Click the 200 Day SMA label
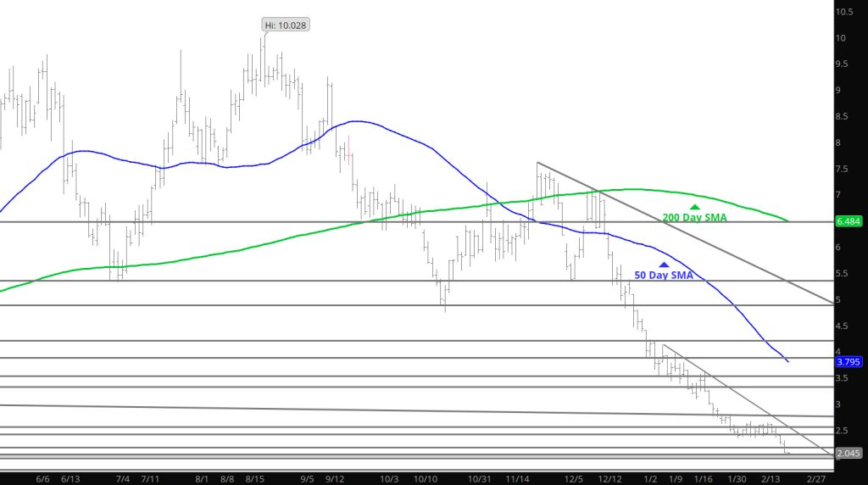 point(694,218)
